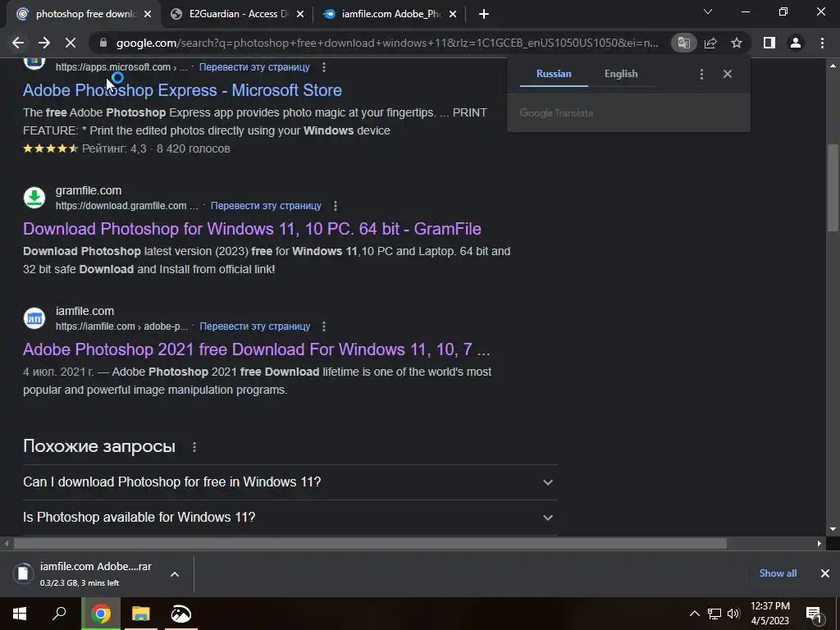Image resolution: width=840 pixels, height=630 pixels.
Task: Open Download Photoshop GramFile result
Action: 252,229
